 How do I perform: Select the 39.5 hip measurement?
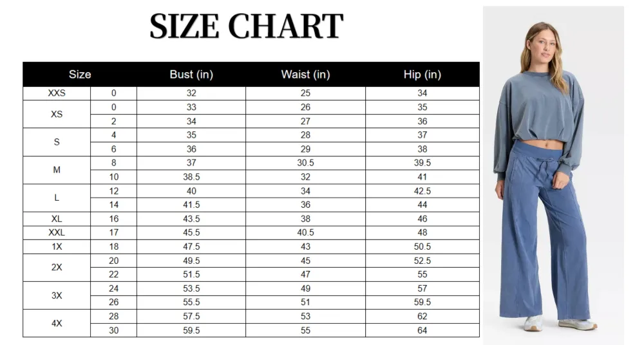(x=422, y=163)
